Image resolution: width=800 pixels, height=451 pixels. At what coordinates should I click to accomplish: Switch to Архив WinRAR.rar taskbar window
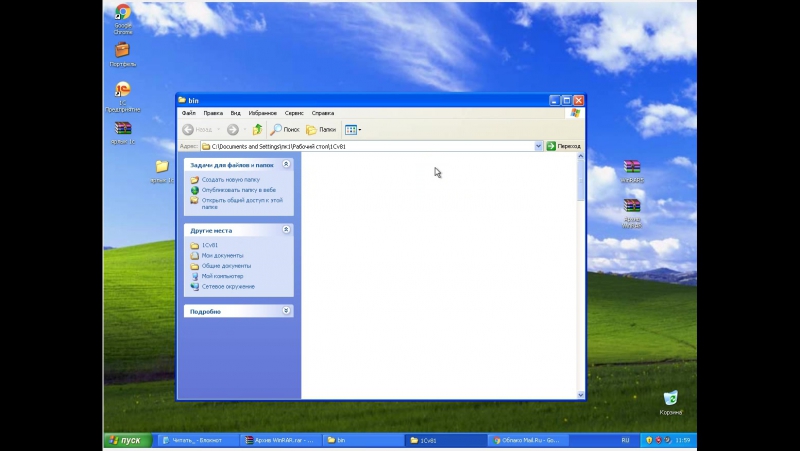coord(281,440)
